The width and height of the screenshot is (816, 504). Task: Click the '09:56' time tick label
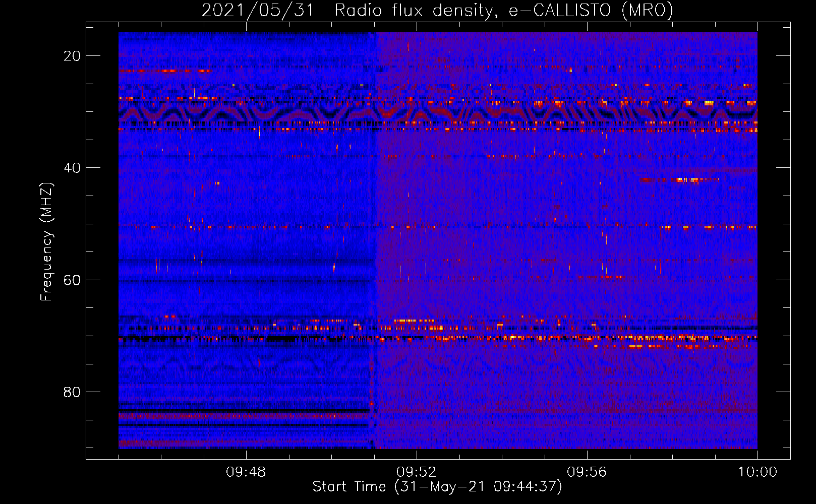coord(587,472)
